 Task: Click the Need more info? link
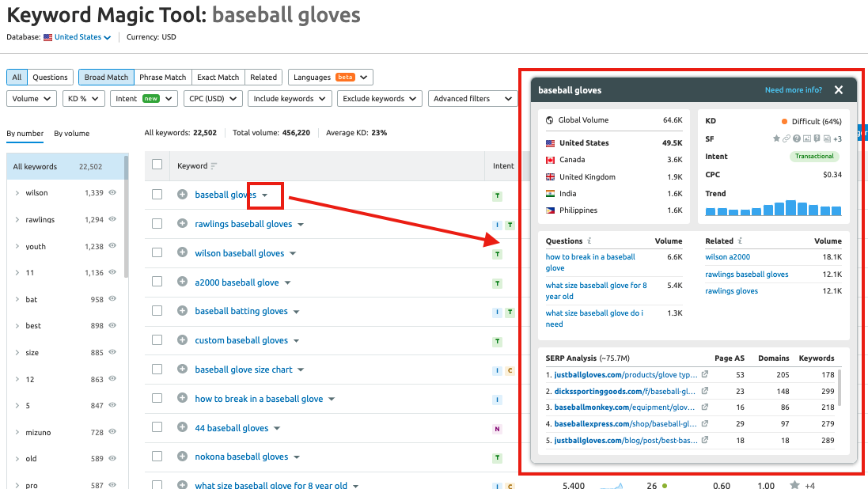click(793, 90)
